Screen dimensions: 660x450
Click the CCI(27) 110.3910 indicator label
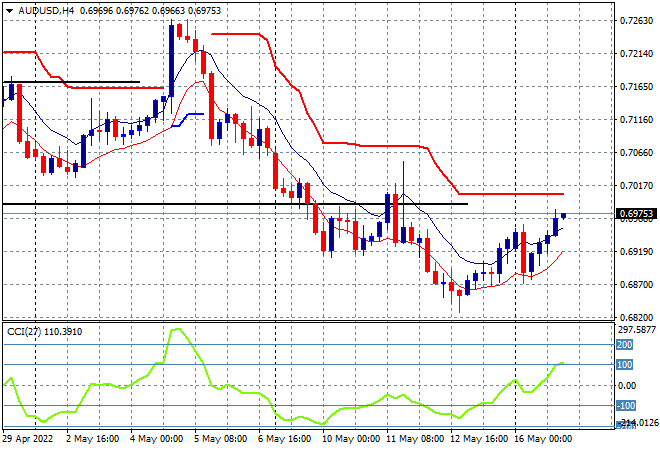[x=45, y=332]
